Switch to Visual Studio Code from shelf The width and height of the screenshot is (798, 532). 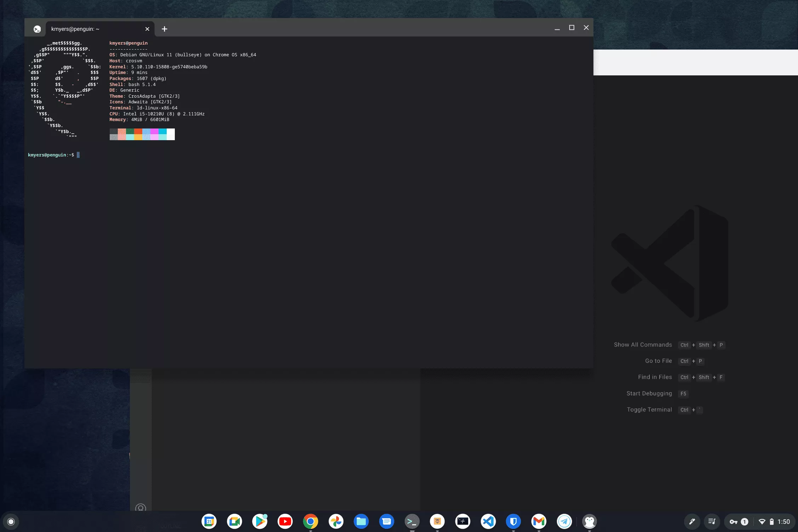click(x=488, y=521)
